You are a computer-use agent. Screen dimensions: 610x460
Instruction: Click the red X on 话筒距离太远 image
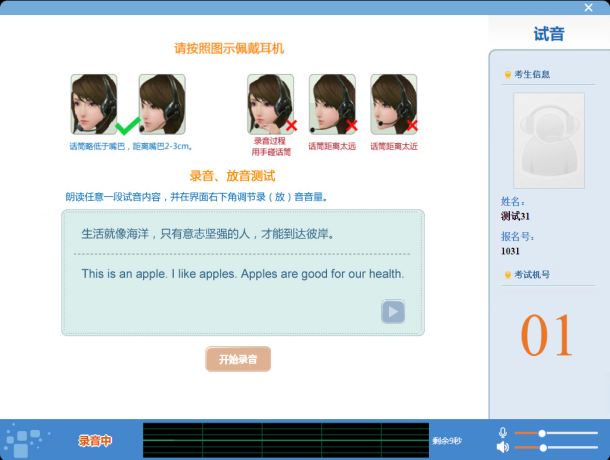click(x=352, y=125)
